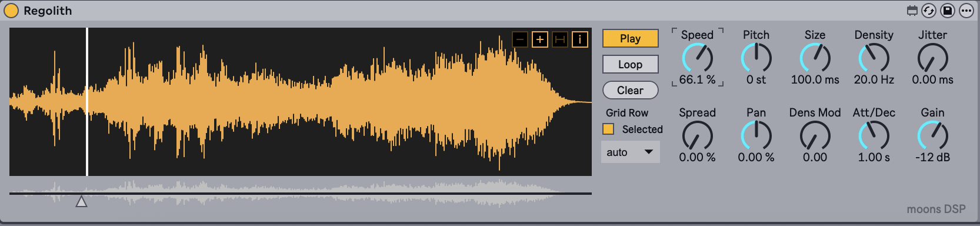Click the fit-width H icon in waveform
Image resolution: width=980 pixels, height=226 pixels.
560,39
